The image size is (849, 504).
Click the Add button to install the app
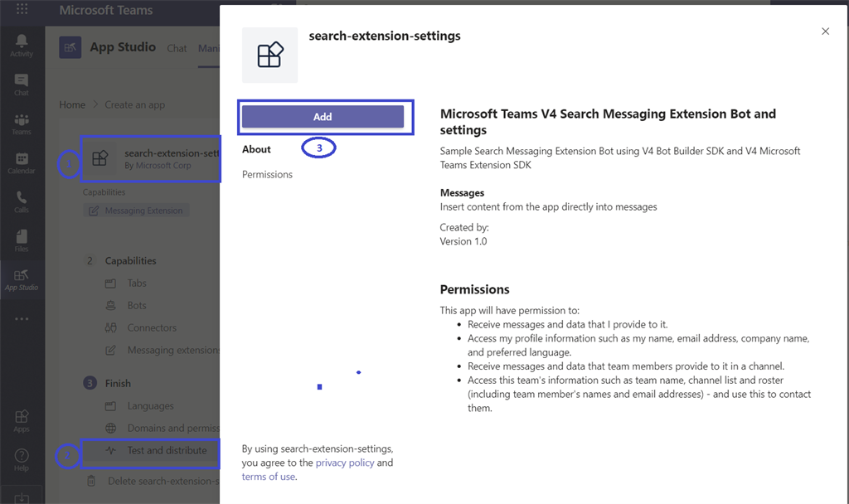tap(323, 116)
